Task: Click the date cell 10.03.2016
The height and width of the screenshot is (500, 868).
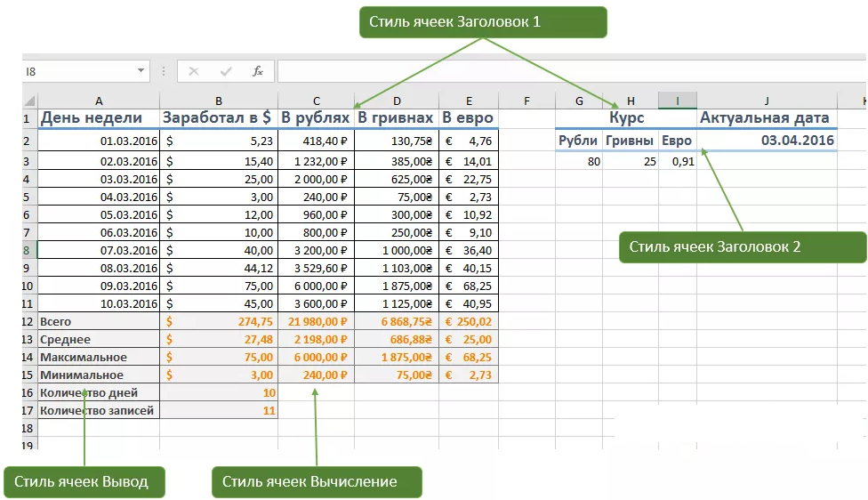Action: point(99,303)
